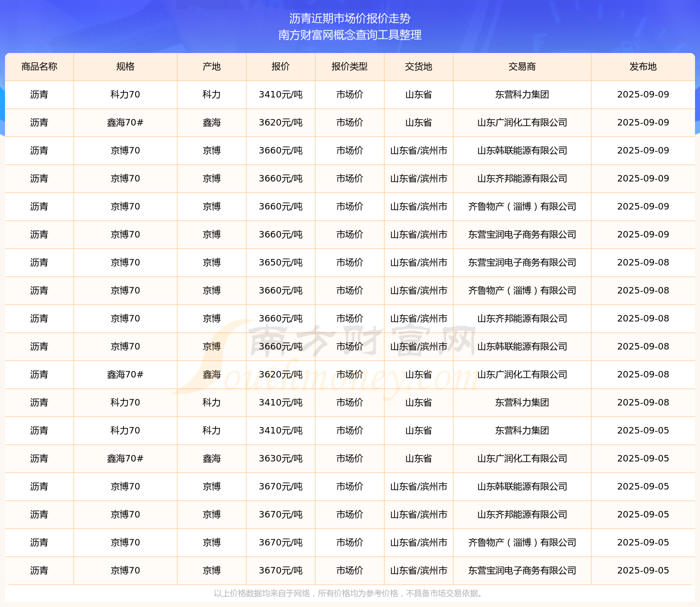This screenshot has width=700, height=607.
Task: Select 科力 origin cell in the 2025-09-05 row
Action: [211, 430]
